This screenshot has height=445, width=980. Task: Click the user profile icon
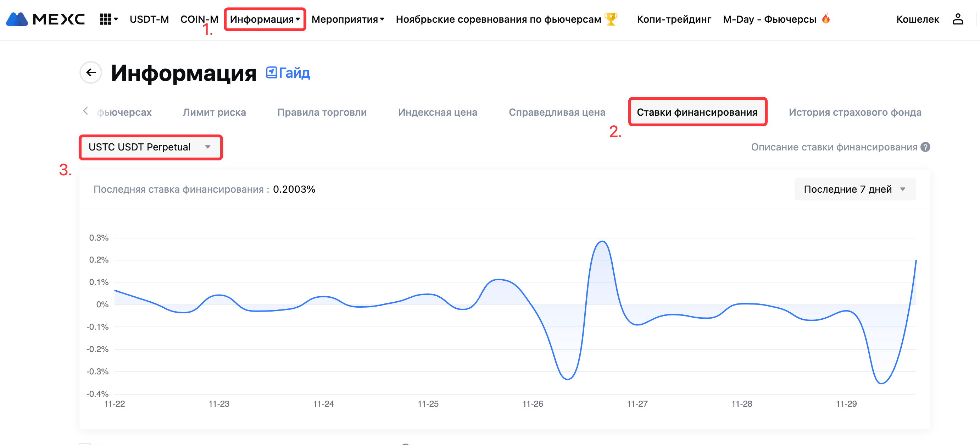(957, 19)
